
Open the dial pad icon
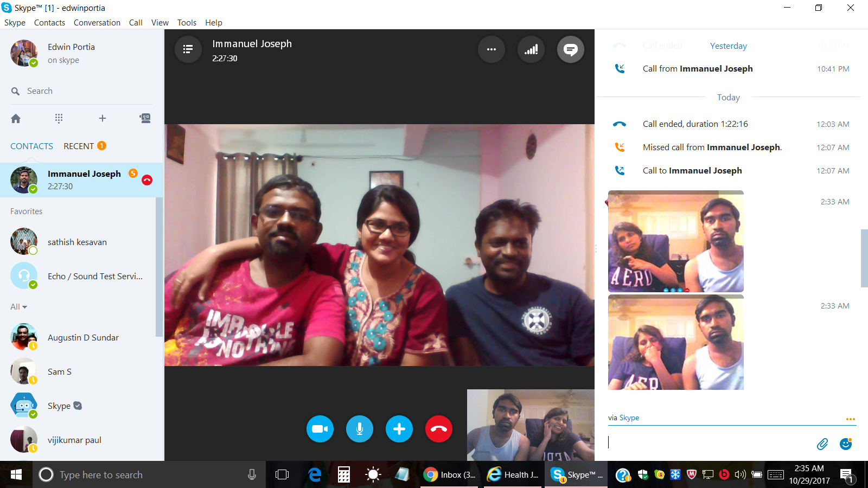pos(59,118)
